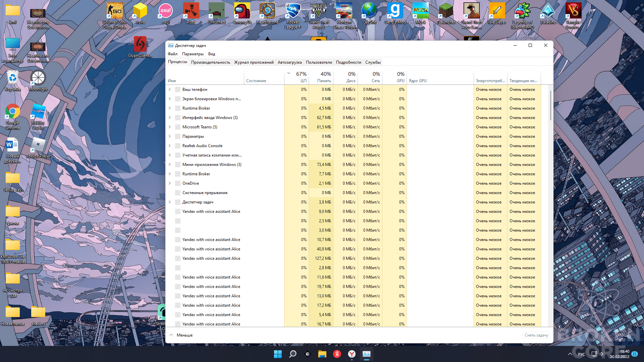Open File Explorer from taskbar
The image size is (644, 362).
coord(322,354)
